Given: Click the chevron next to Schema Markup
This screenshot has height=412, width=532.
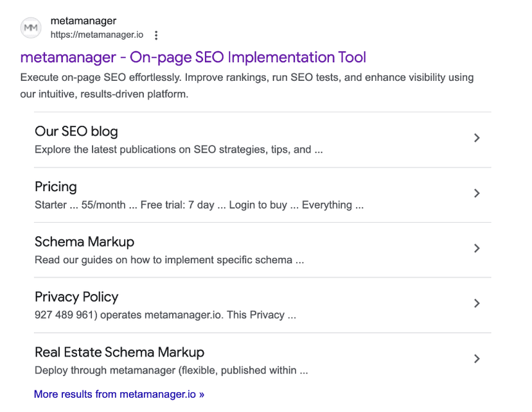Looking at the screenshot, I should (x=476, y=248).
